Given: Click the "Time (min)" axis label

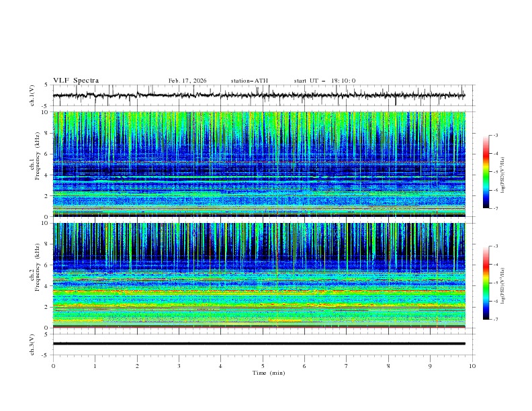Looking at the screenshot, I should 269,373.
